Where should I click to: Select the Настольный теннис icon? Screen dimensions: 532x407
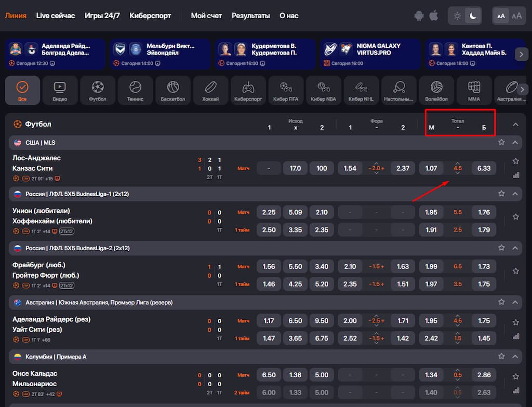point(398,90)
